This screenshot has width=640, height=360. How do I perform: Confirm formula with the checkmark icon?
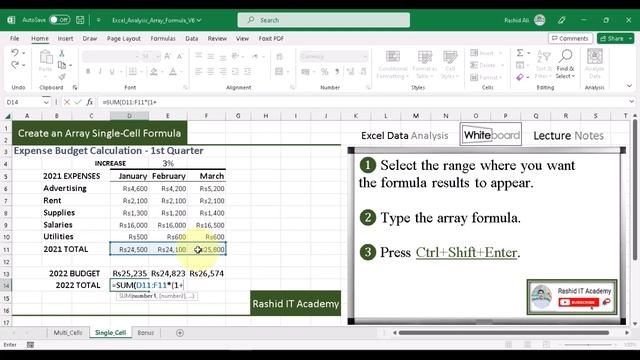click(78, 102)
